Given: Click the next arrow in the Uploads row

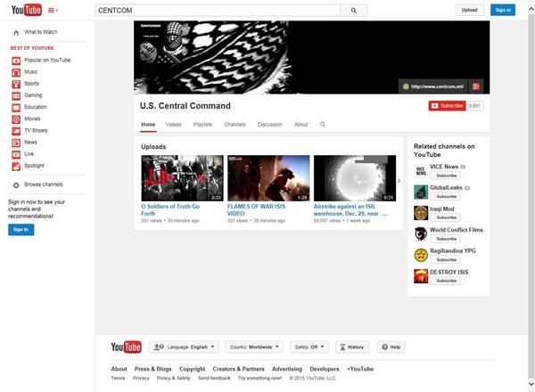Looking at the screenshot, I should [x=399, y=181].
